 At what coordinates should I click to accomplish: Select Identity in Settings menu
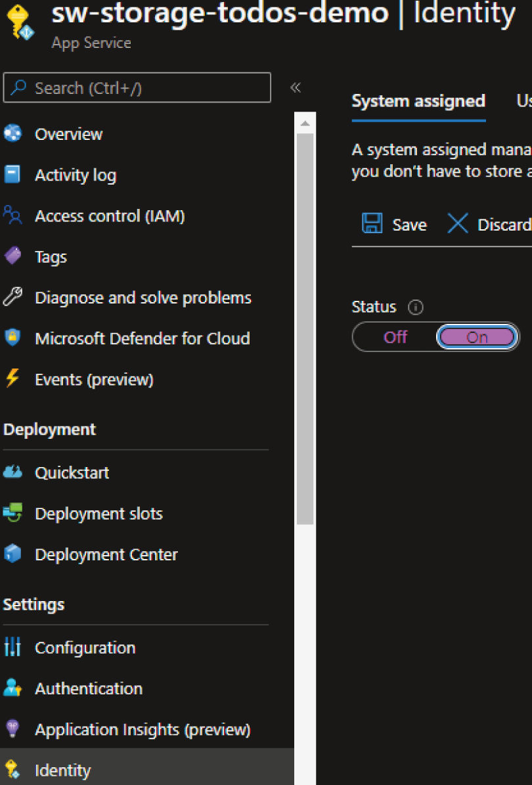pyautogui.click(x=147, y=769)
